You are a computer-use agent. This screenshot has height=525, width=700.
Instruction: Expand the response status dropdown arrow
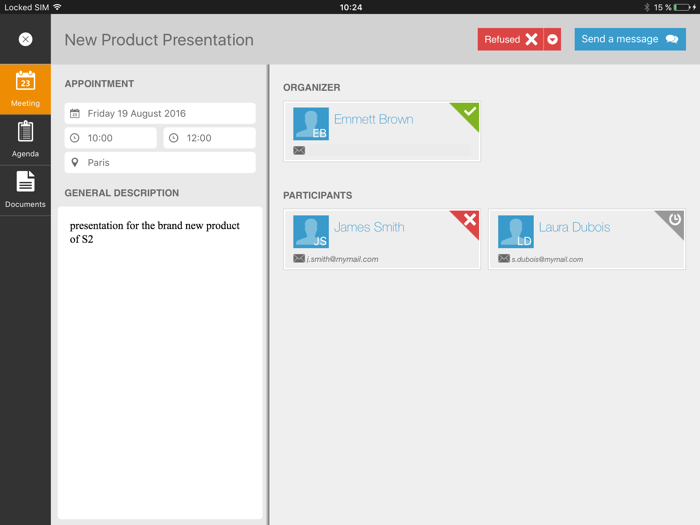[x=552, y=39]
